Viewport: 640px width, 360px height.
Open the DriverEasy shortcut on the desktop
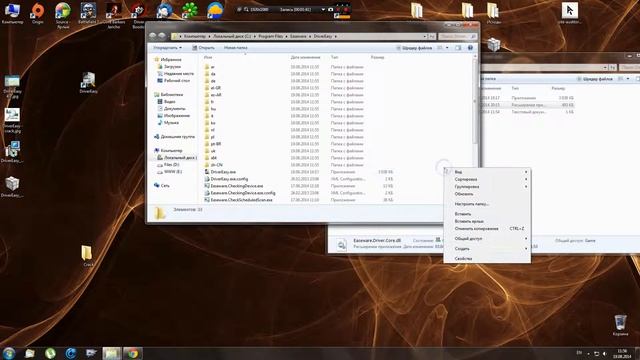[88, 82]
